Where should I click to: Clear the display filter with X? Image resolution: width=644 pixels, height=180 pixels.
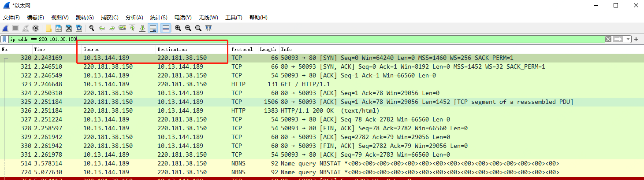coord(608,39)
